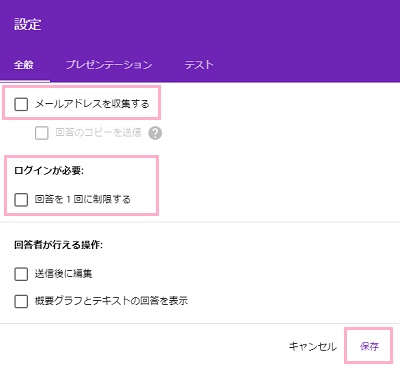This screenshot has height=369, width=400.
Task: Enable 送信後に編集 checkbox
Action: tap(21, 274)
